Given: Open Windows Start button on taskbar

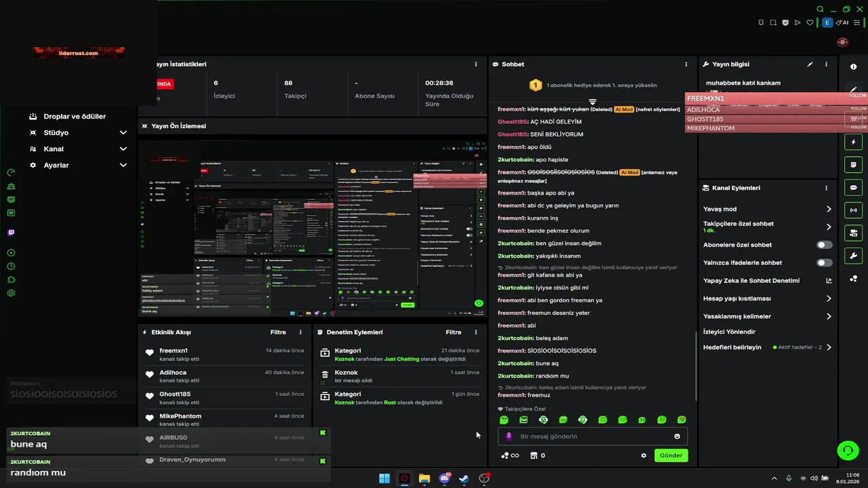Looking at the screenshot, I should (x=384, y=479).
